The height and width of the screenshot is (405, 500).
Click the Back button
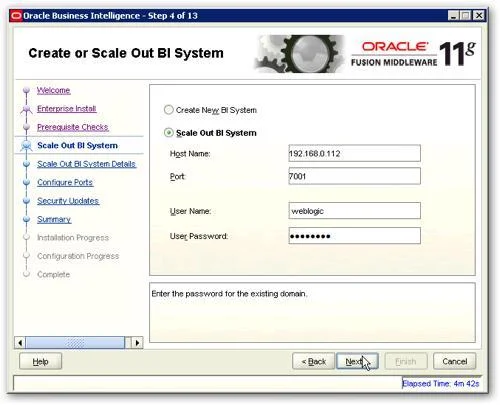pyautogui.click(x=313, y=361)
